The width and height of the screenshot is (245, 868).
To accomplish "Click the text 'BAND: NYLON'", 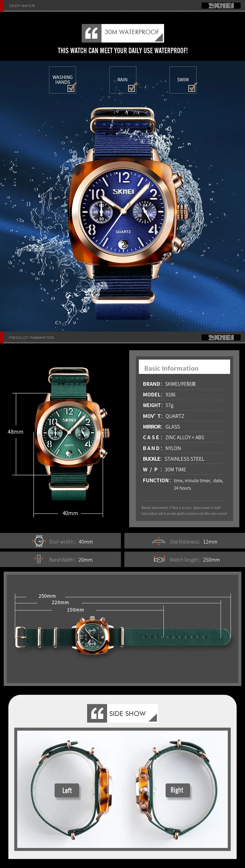I will point(162,448).
